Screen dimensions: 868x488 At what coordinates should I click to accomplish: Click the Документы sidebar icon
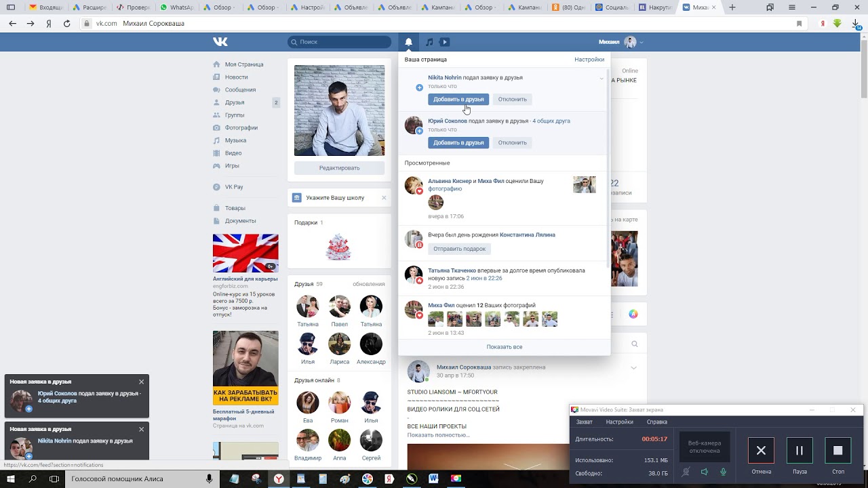click(217, 221)
